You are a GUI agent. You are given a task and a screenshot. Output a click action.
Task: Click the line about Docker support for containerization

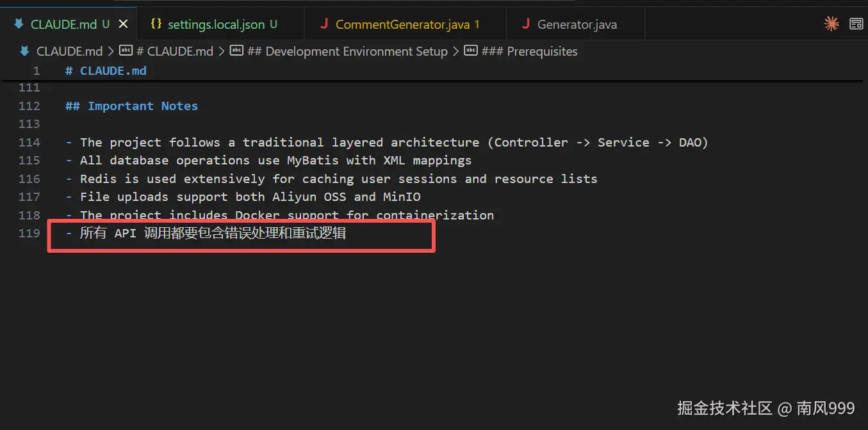pyautogui.click(x=279, y=215)
